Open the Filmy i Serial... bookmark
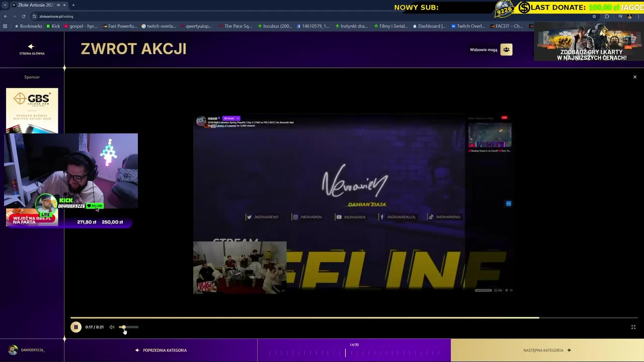This screenshot has height=362, width=644. 391,26
